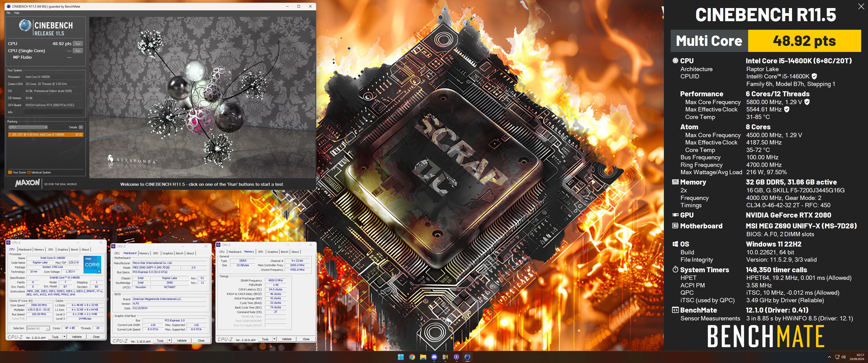The height and width of the screenshot is (363, 868).
Task: Click the Windows logo icon beside OS
Action: tap(675, 244)
